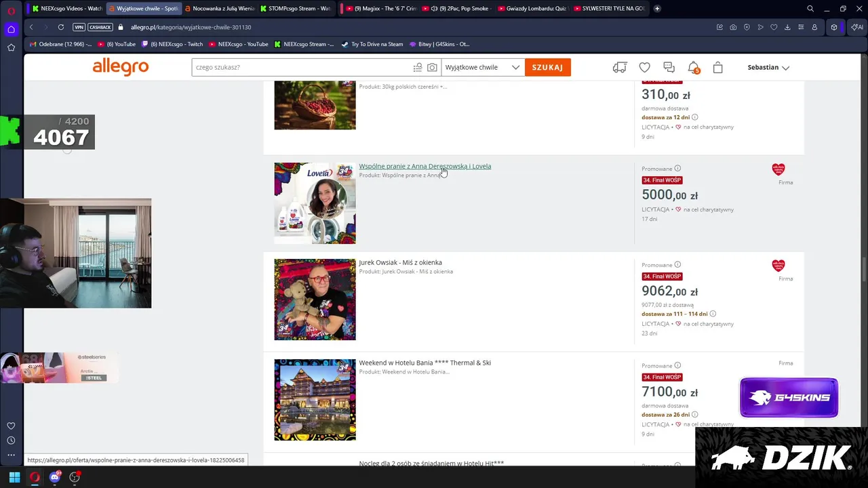
Task: Click the orange SZUKAJ search button
Action: pyautogui.click(x=548, y=67)
